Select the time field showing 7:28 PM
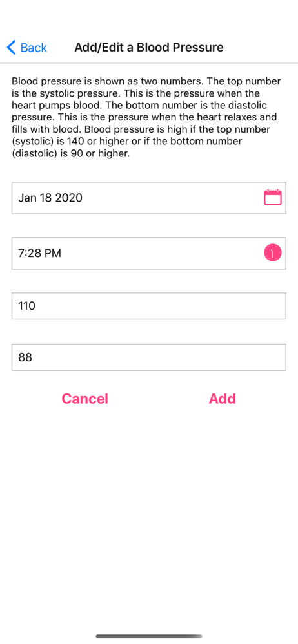Image resolution: width=298 pixels, height=644 pixels. pos(149,253)
